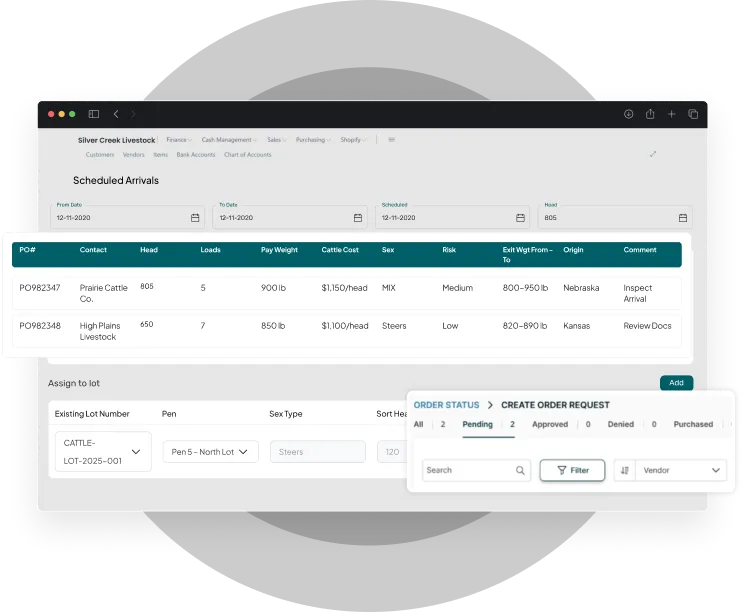The width and height of the screenshot is (745, 612).
Task: Open the Vendors link
Action: pos(134,154)
